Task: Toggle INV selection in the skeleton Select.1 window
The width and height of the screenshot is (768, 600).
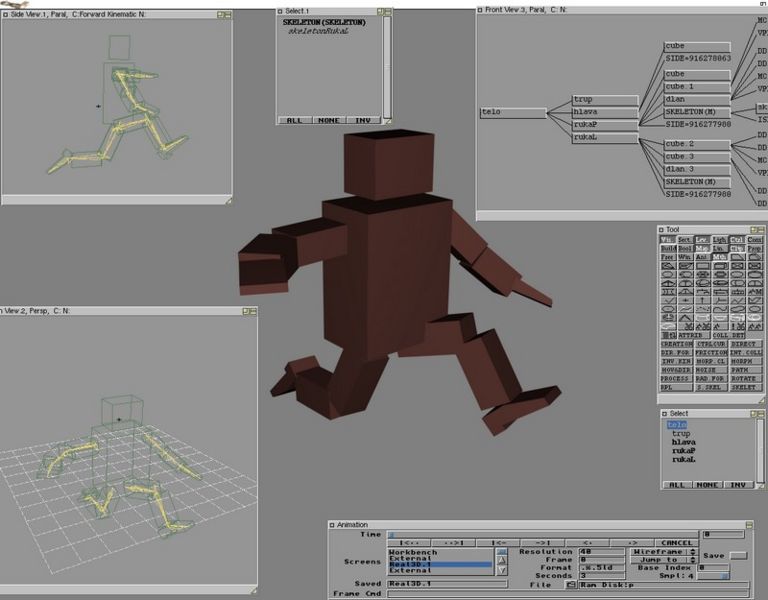Action: coord(363,120)
